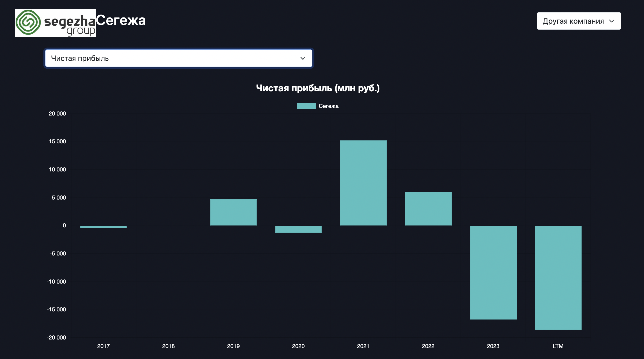Image resolution: width=644 pixels, height=359 pixels.
Task: Click the Segezha Group logo
Action: pyautogui.click(x=55, y=23)
